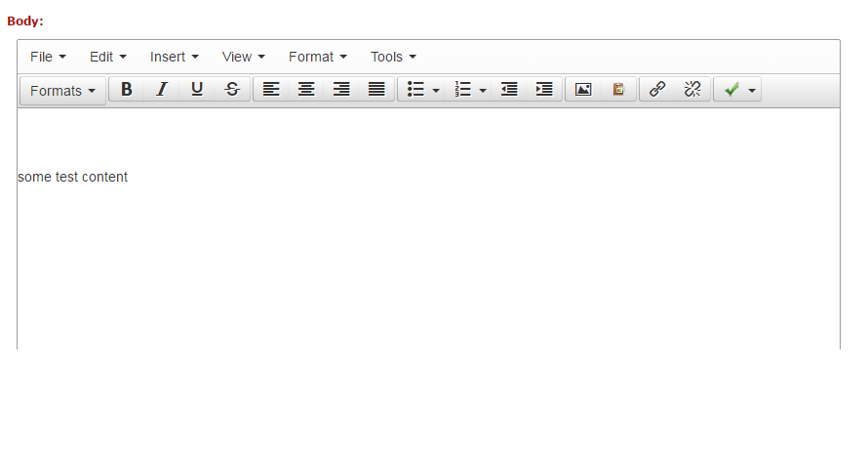Insert a bullet list
The image size is (868, 452).
(415, 89)
